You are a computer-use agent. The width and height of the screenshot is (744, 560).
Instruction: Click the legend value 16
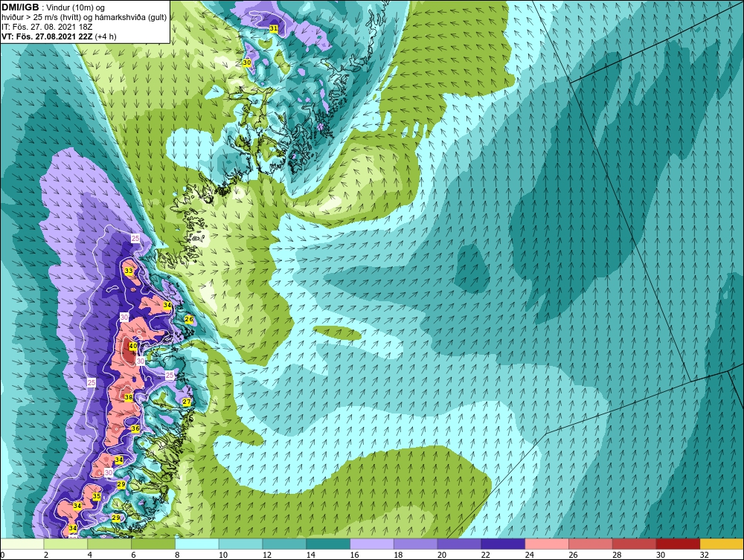click(354, 555)
